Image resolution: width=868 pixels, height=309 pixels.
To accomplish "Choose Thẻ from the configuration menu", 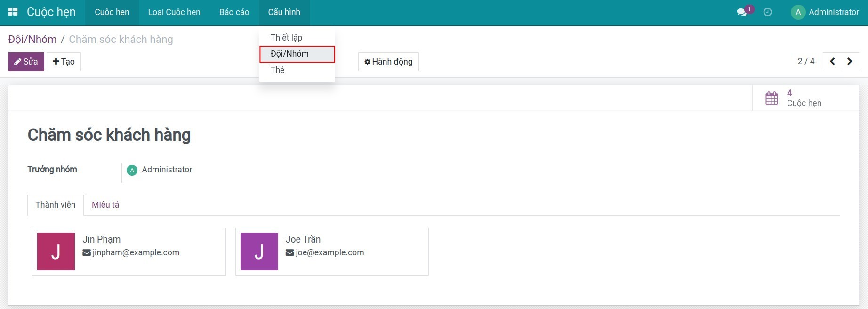I will pos(278,70).
